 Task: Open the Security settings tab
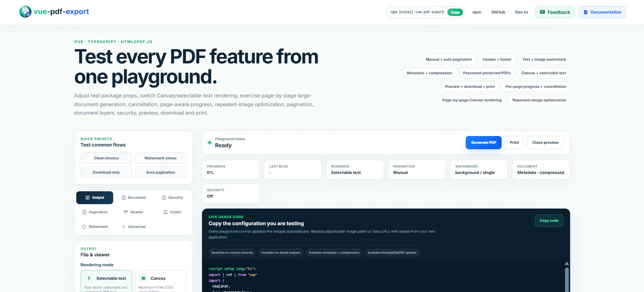pyautogui.click(x=172, y=197)
